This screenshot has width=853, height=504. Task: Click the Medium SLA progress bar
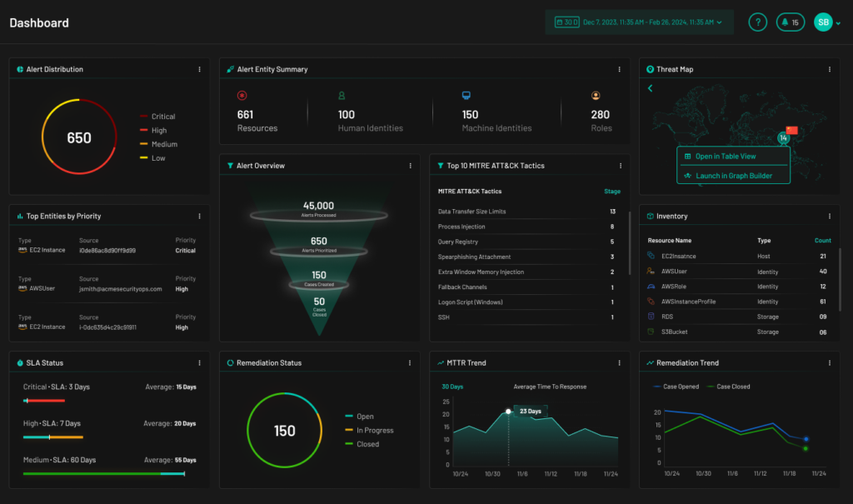[x=104, y=472]
